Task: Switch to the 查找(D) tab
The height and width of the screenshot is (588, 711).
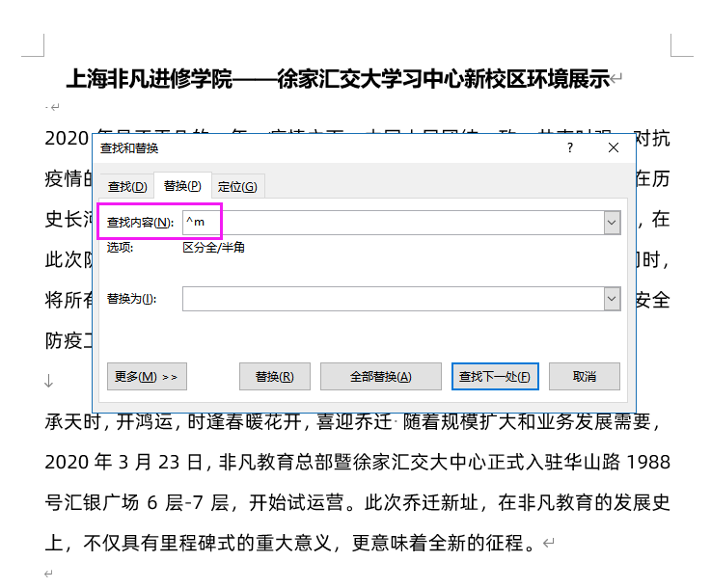Action: coord(127,186)
